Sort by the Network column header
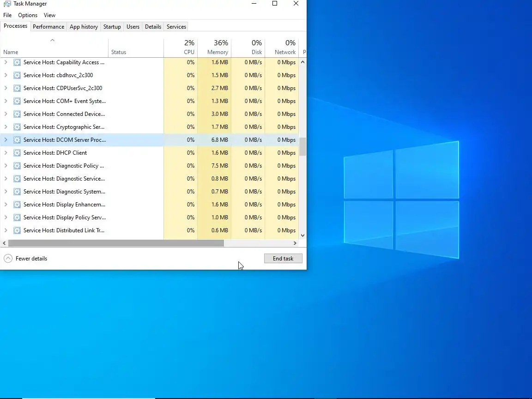The image size is (532, 399). pos(282,48)
